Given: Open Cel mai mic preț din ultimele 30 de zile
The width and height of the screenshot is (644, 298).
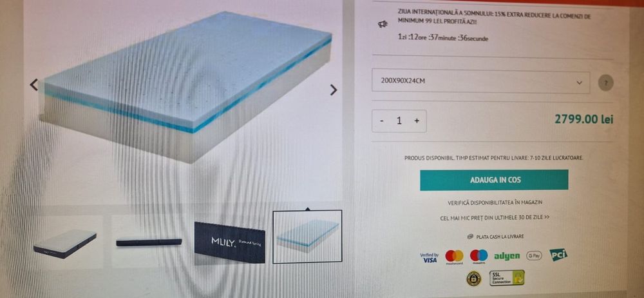Looking at the screenshot, I should 495,218.
